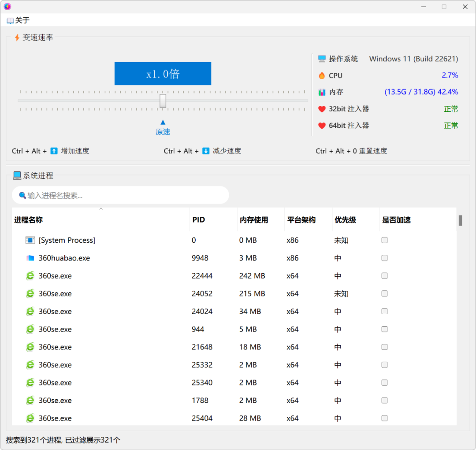476x450 pixels.
Task: Click the [System Process] icon
Action: coord(30,240)
